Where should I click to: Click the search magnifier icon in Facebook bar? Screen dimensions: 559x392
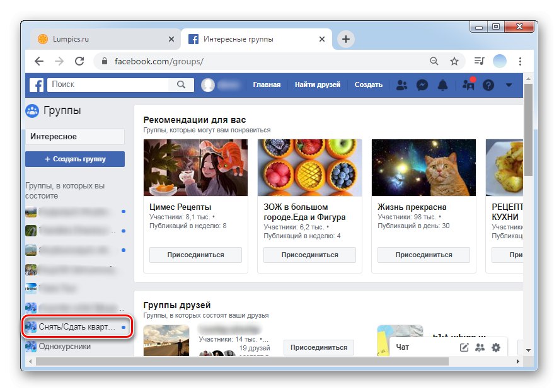pyautogui.click(x=181, y=84)
